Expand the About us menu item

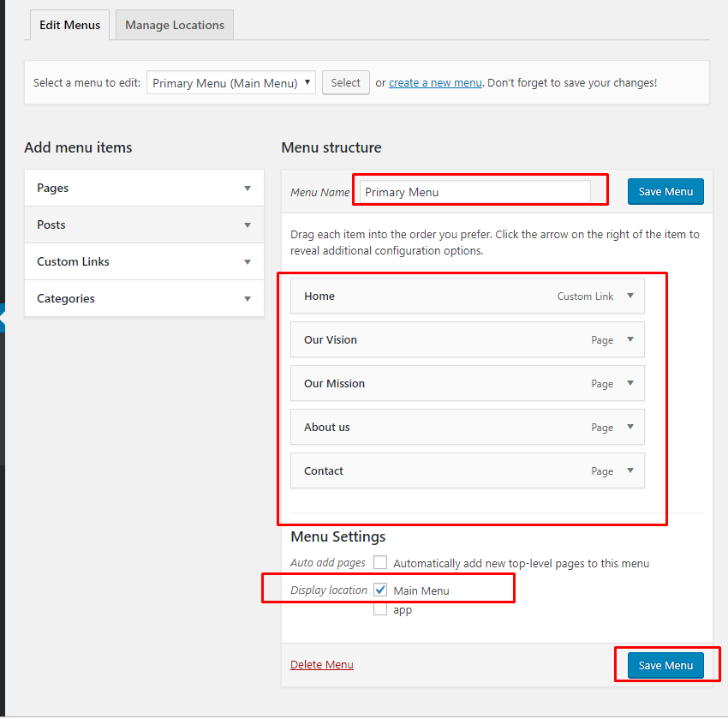click(x=633, y=427)
